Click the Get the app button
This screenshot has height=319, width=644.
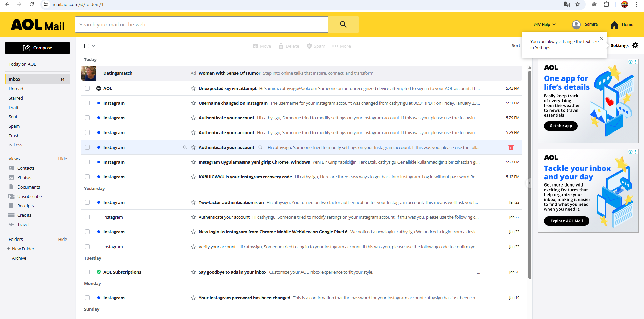[x=560, y=126]
